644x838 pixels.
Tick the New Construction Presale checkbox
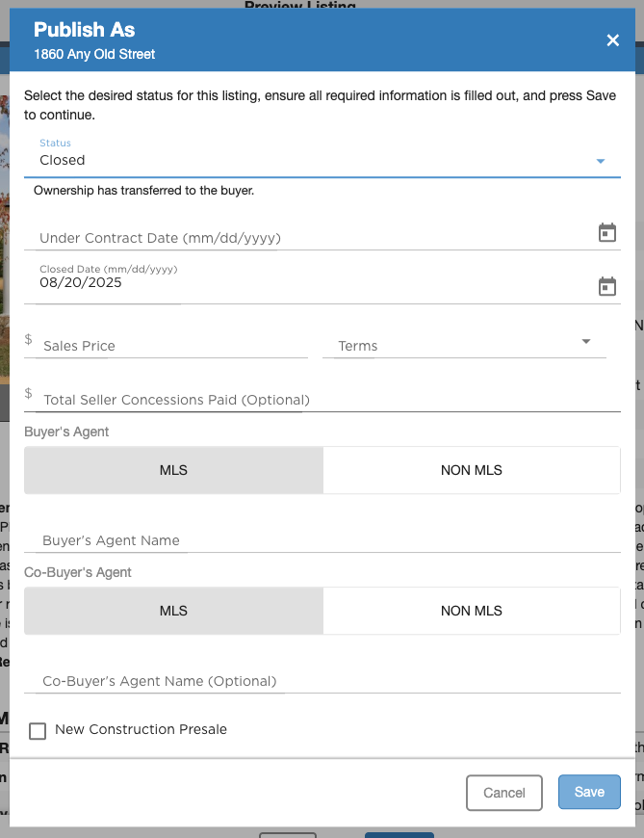tap(38, 731)
